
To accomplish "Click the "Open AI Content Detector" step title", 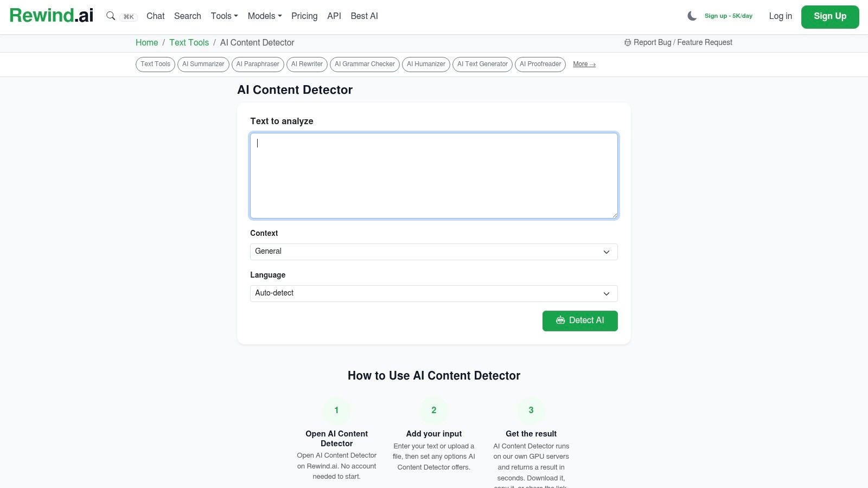I will coord(336,439).
